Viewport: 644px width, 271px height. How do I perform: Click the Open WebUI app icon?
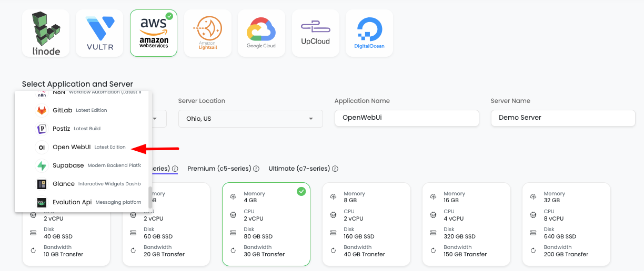[42, 148]
